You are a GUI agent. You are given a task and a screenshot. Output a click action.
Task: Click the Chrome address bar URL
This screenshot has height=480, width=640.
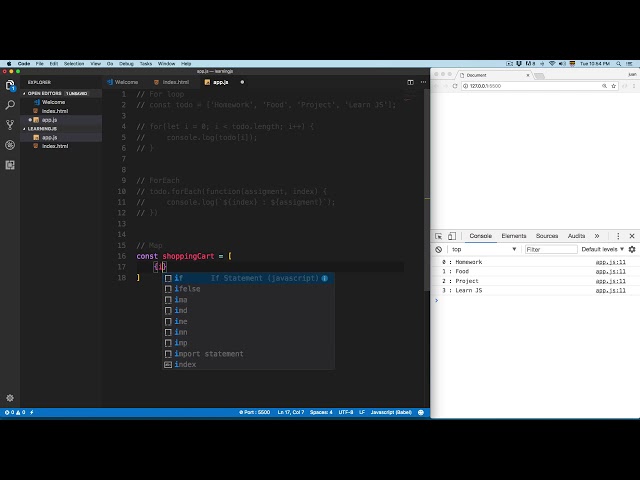tap(485, 86)
